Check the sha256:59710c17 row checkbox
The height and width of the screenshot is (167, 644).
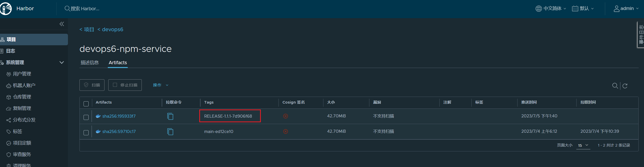tap(86, 133)
